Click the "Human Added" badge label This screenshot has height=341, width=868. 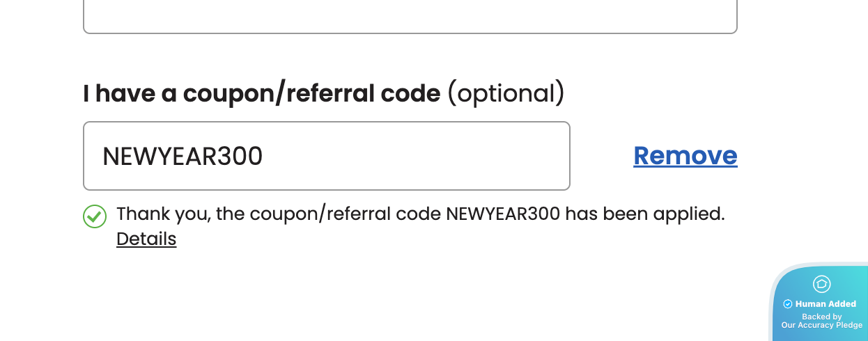826,304
